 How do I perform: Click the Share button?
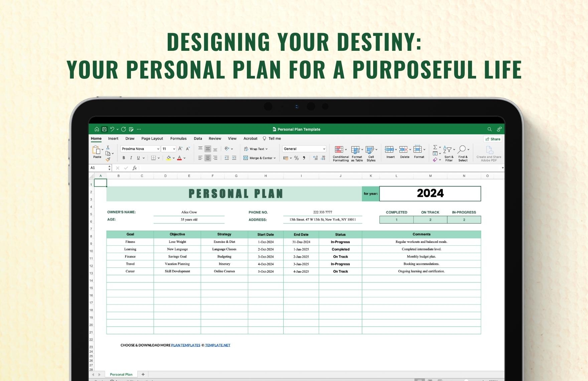click(493, 139)
